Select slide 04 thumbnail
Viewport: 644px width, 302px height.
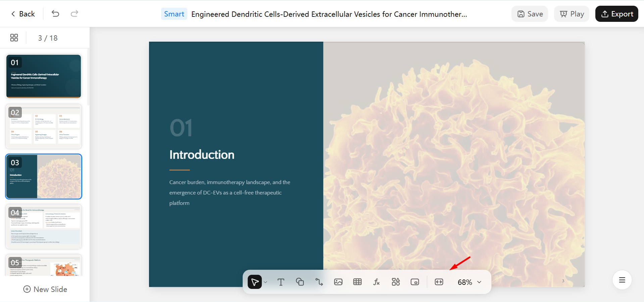click(x=44, y=226)
